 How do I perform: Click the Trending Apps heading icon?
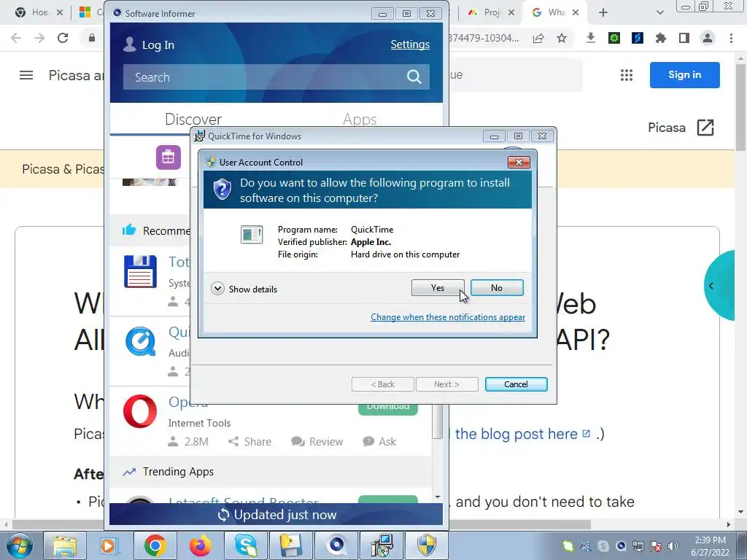tap(129, 472)
